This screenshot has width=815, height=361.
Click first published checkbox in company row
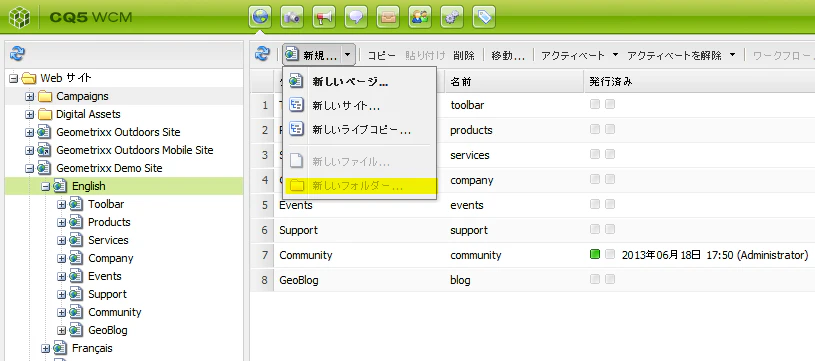(x=595, y=179)
